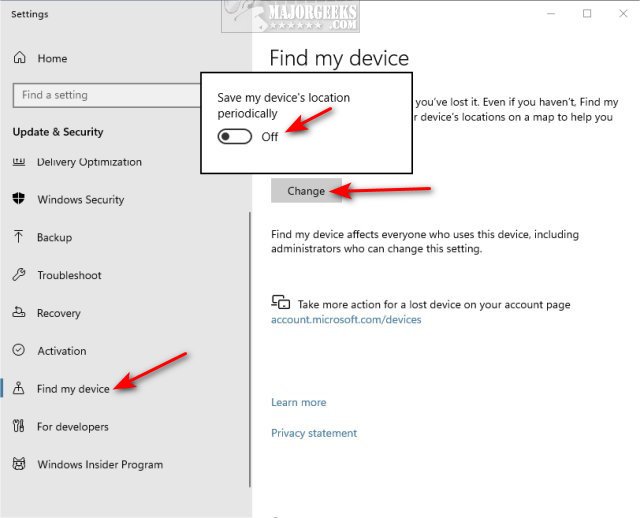Select Windows Insider Program menu item
Viewport: 640px width, 518px height.
99,464
